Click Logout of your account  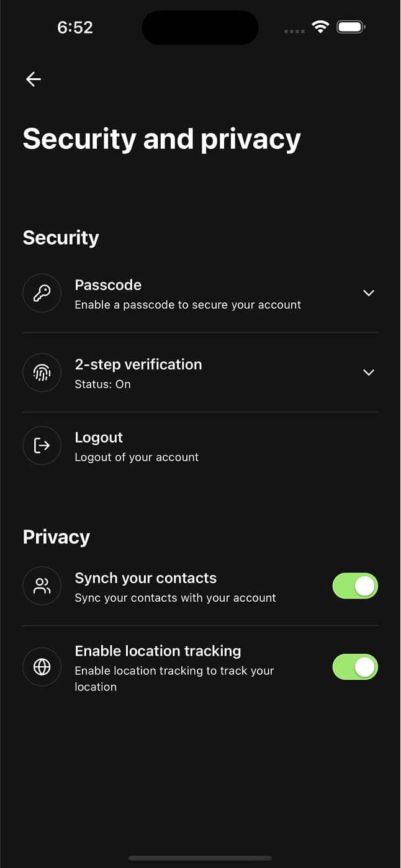[137, 456]
